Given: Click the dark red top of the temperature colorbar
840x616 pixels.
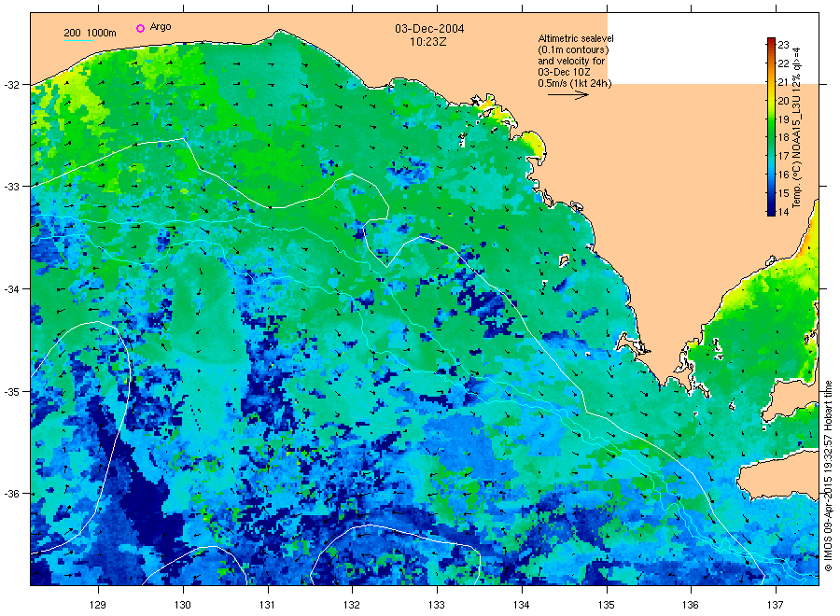Looking at the screenshot, I should (x=771, y=42).
